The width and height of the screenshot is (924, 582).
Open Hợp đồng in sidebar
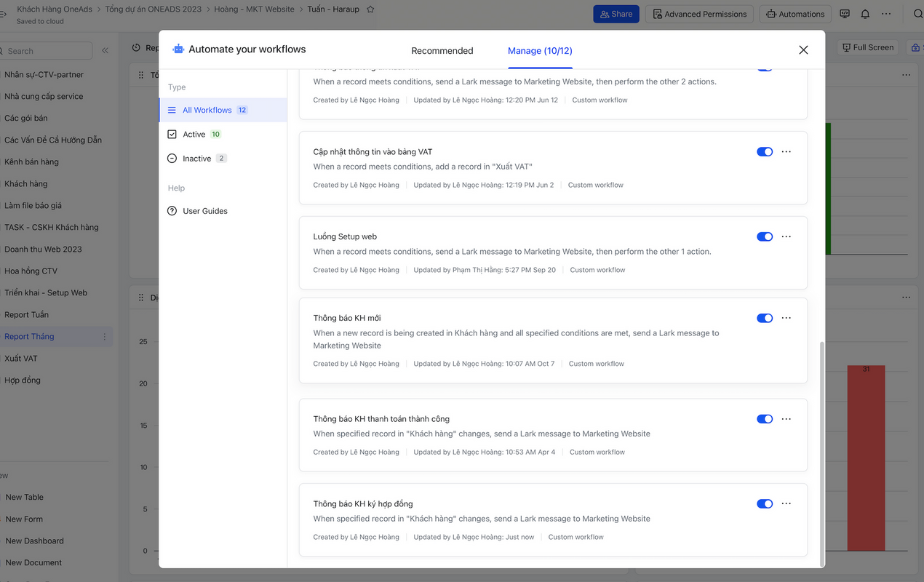[x=23, y=380]
